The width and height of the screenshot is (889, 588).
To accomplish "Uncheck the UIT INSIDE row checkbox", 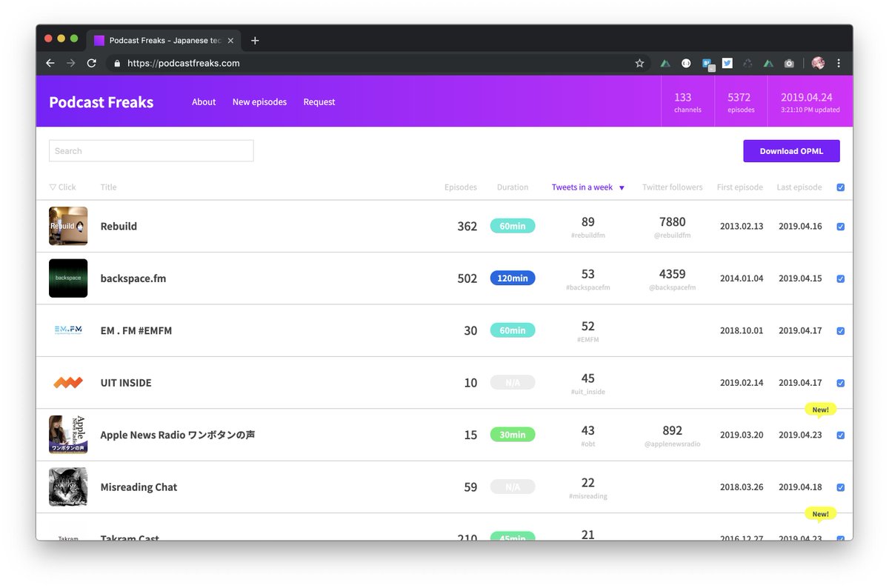I will pyautogui.click(x=840, y=383).
